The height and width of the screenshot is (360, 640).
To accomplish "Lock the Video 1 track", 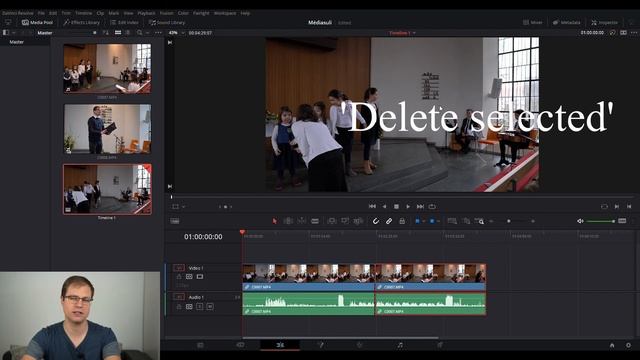I will pyautogui.click(x=179, y=277).
